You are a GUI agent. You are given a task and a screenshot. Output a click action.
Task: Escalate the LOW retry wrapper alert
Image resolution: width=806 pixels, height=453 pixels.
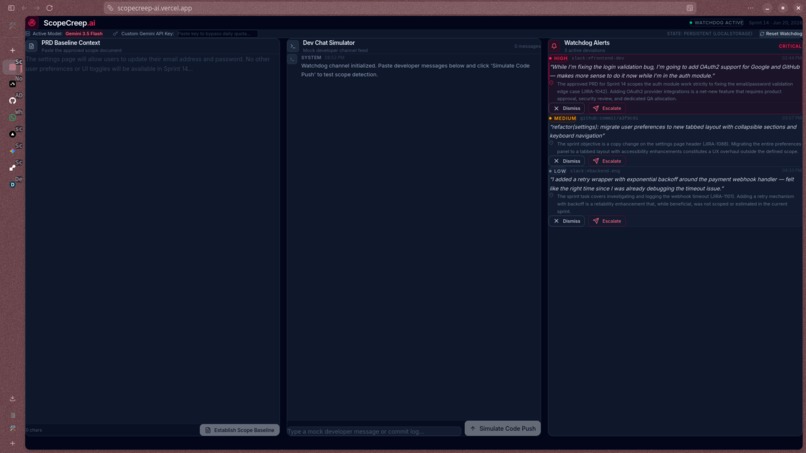tap(607, 221)
